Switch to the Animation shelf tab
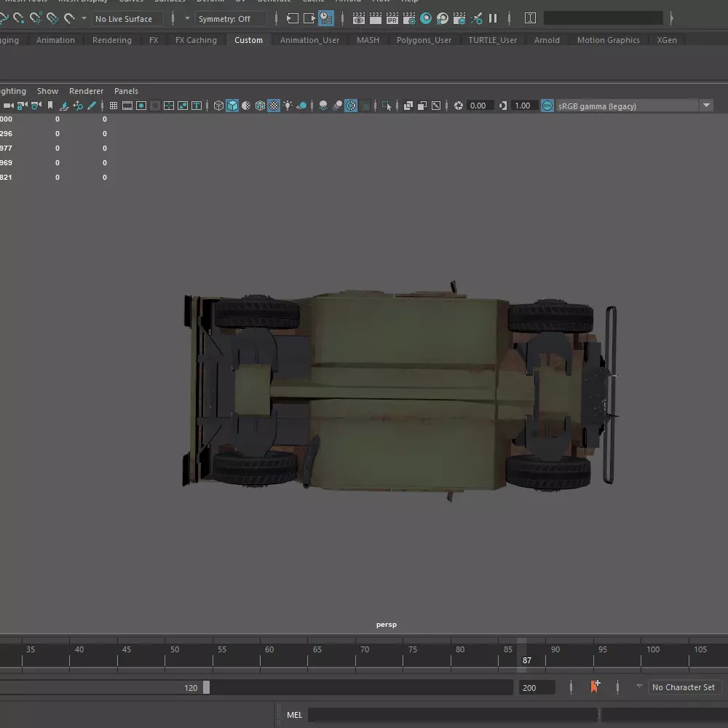The width and height of the screenshot is (728, 728). [55, 40]
